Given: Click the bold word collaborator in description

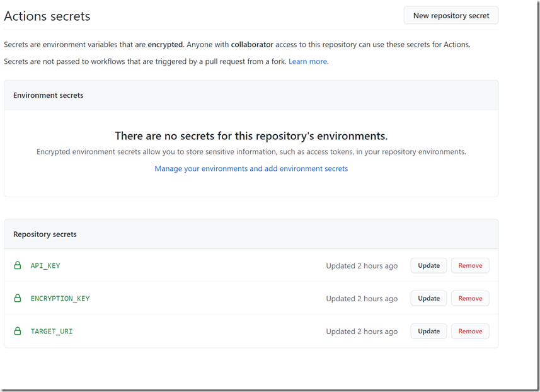Looking at the screenshot, I should click(x=252, y=45).
